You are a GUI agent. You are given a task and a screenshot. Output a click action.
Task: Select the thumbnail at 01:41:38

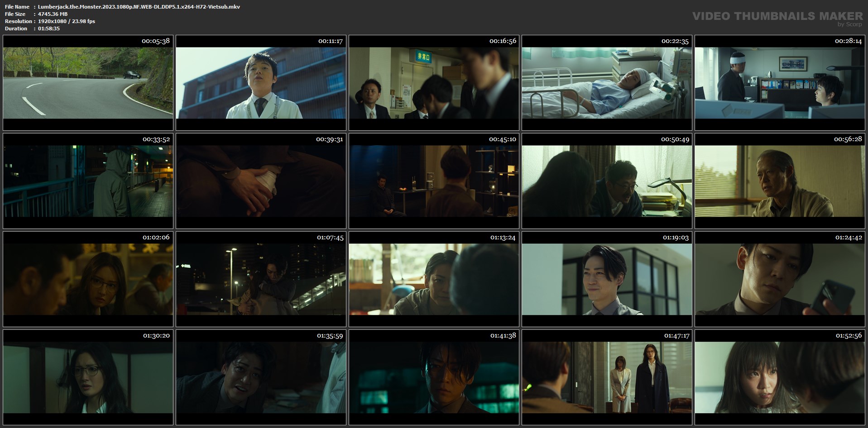(434, 377)
